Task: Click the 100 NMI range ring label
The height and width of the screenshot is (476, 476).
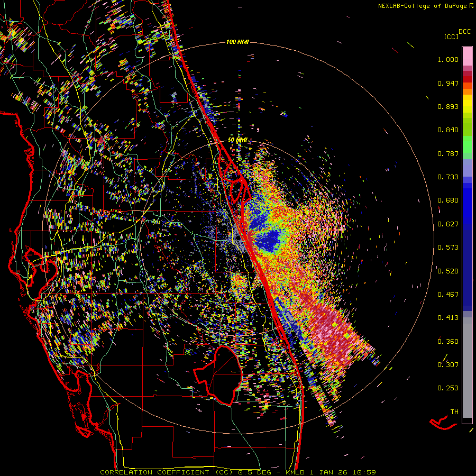Action: point(237,42)
